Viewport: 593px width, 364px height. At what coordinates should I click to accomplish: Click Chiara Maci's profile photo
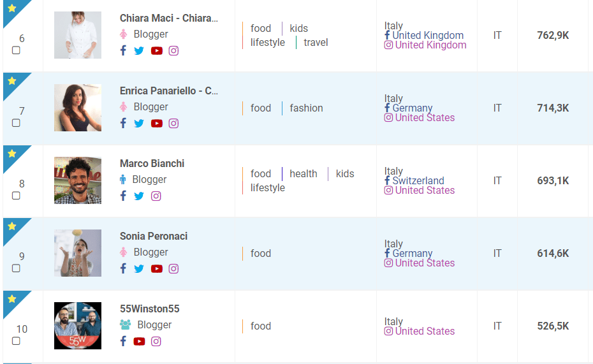78,35
